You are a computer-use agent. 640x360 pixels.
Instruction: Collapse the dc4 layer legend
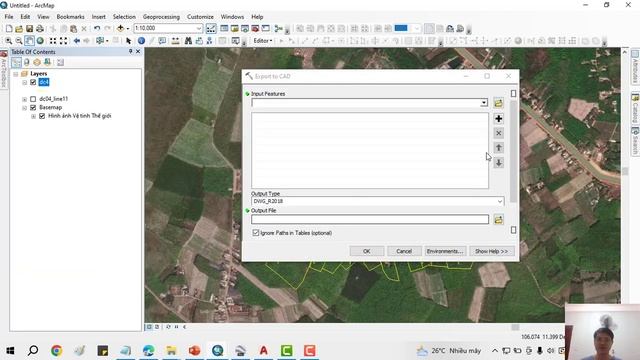coord(24,82)
